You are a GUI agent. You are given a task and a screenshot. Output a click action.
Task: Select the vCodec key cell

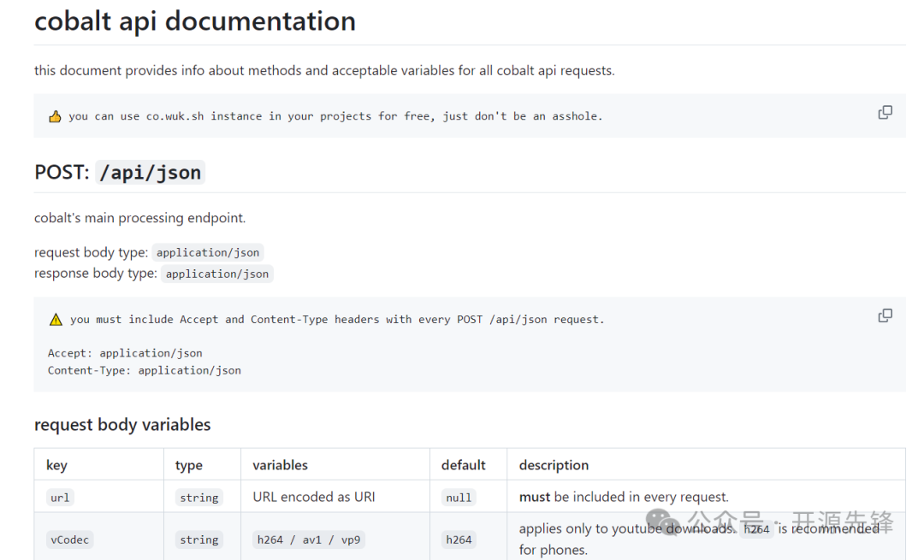(x=68, y=539)
